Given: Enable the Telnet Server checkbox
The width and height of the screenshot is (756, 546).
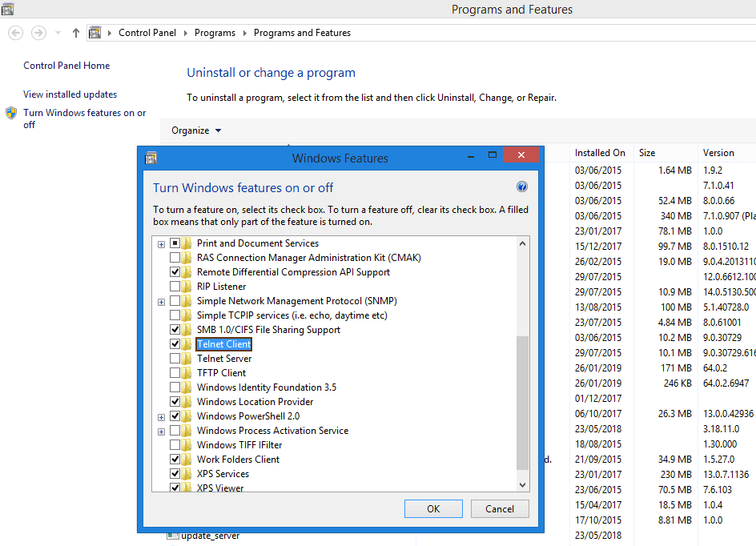Looking at the screenshot, I should tap(175, 359).
